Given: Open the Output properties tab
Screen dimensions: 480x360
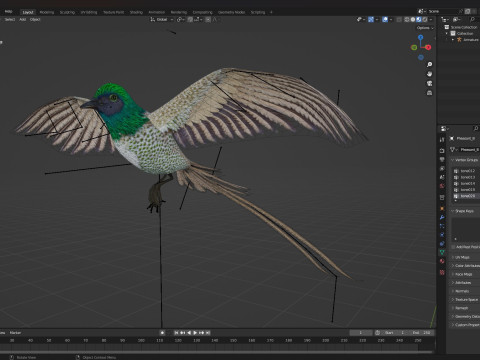Looking at the screenshot, I should [442, 160].
